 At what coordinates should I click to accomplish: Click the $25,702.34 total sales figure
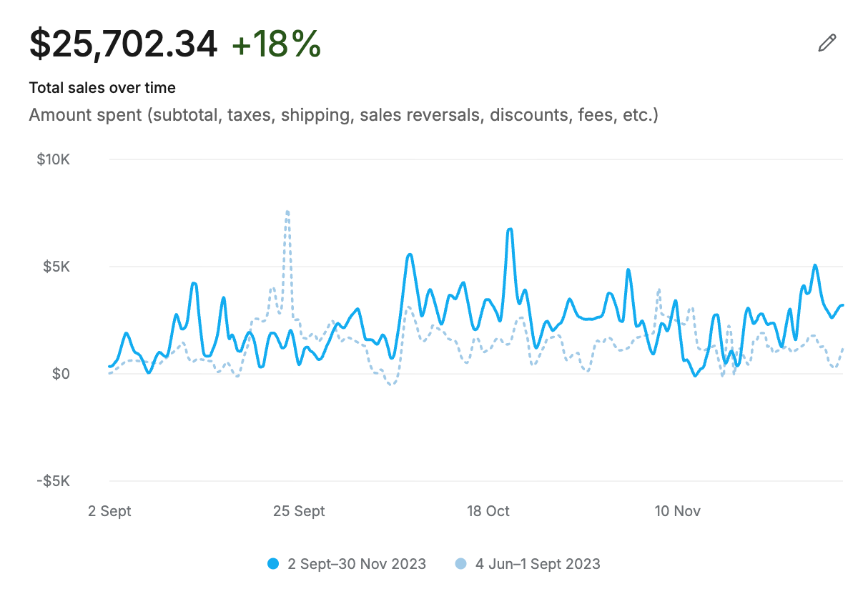[x=123, y=44]
